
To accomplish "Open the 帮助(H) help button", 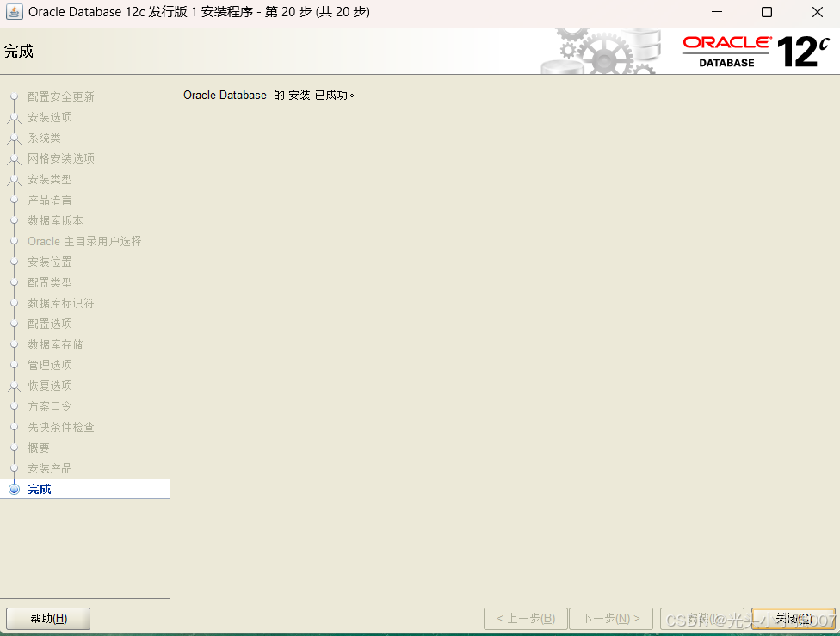I will (48, 618).
